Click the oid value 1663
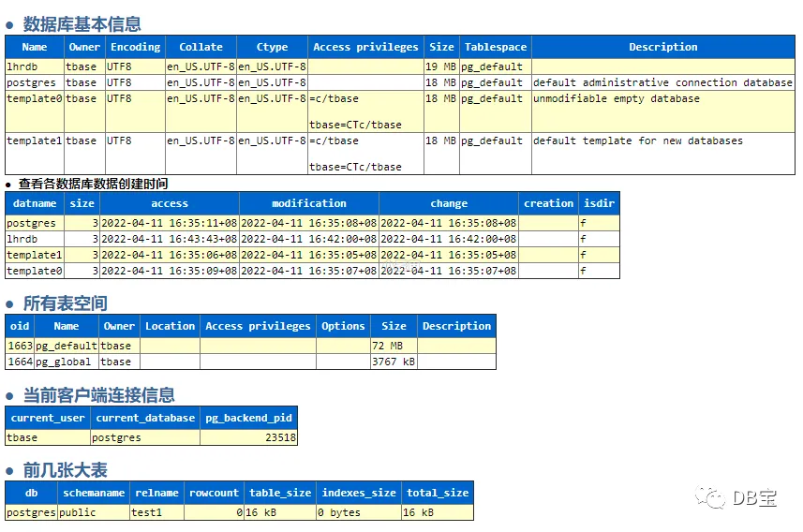Screen dimensions: 803x532 [x=20, y=346]
